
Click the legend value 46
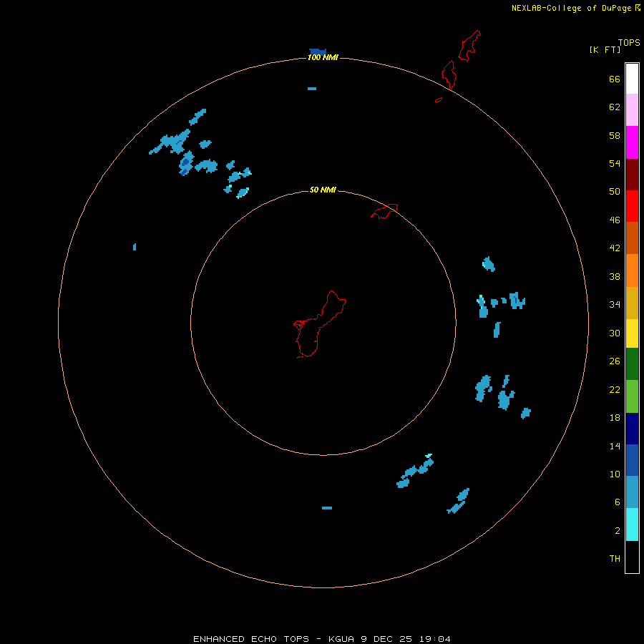tap(615, 220)
